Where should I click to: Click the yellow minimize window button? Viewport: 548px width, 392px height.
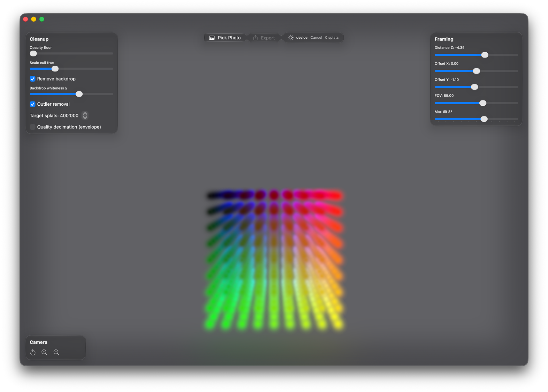click(33, 19)
